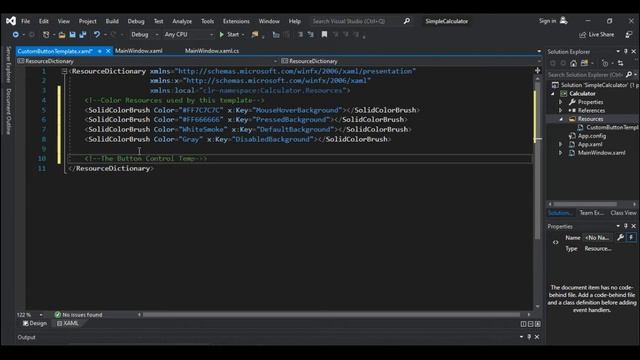
Task: Expand App.xaml node
Action: 561,144
